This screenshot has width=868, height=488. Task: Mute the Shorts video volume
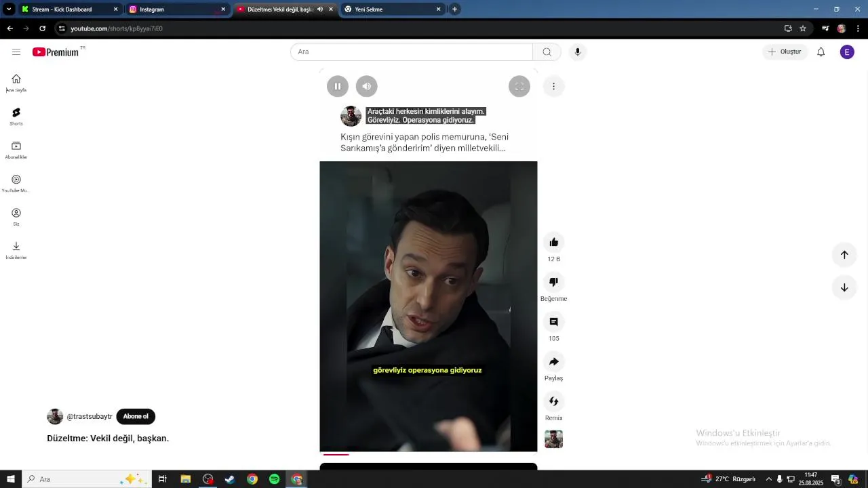pos(367,86)
